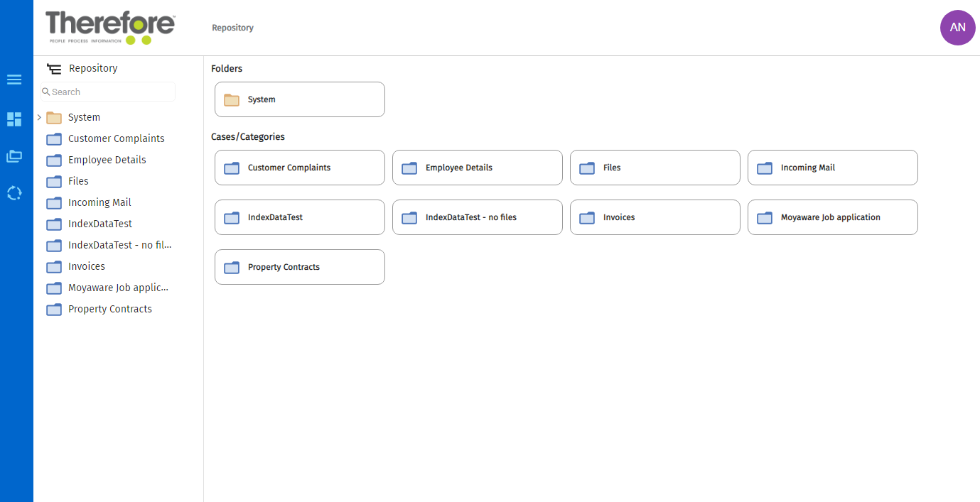Screen dimensions: 980x502
Task: Open the AN user avatar
Action: point(957,28)
